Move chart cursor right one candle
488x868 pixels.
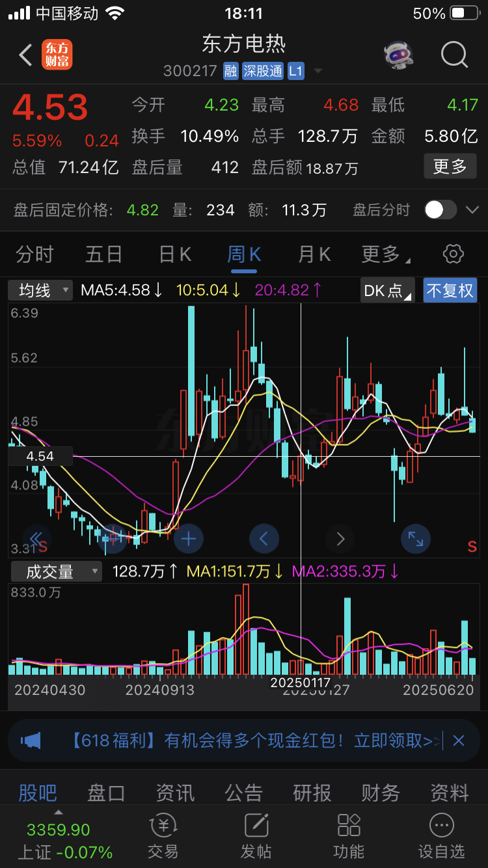coord(340,538)
